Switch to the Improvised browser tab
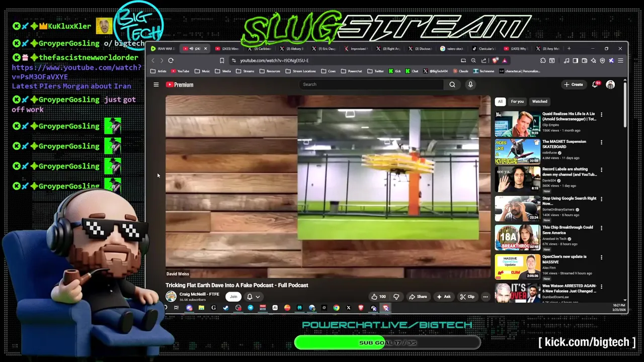The image size is (644, 362). pos(356,49)
